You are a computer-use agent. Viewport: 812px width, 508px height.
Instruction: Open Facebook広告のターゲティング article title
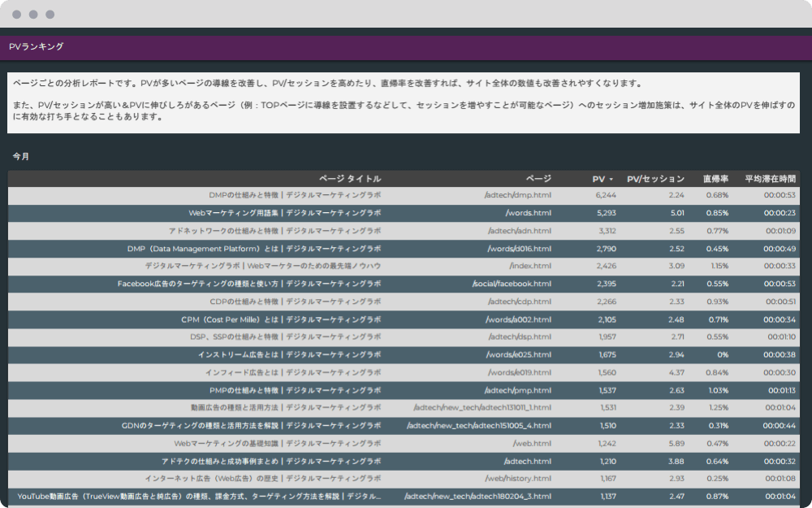[x=248, y=284]
